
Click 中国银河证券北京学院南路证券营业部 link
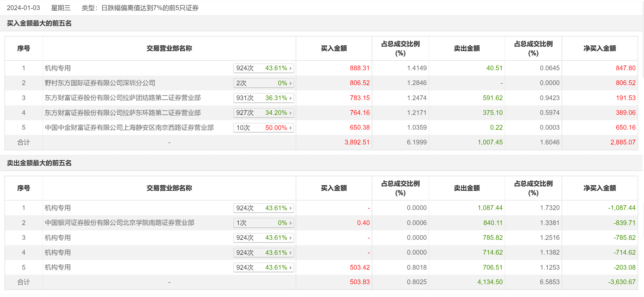click(x=119, y=223)
